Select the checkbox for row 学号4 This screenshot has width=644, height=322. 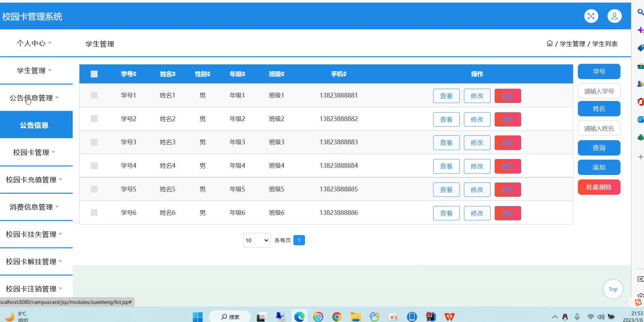pyautogui.click(x=94, y=166)
